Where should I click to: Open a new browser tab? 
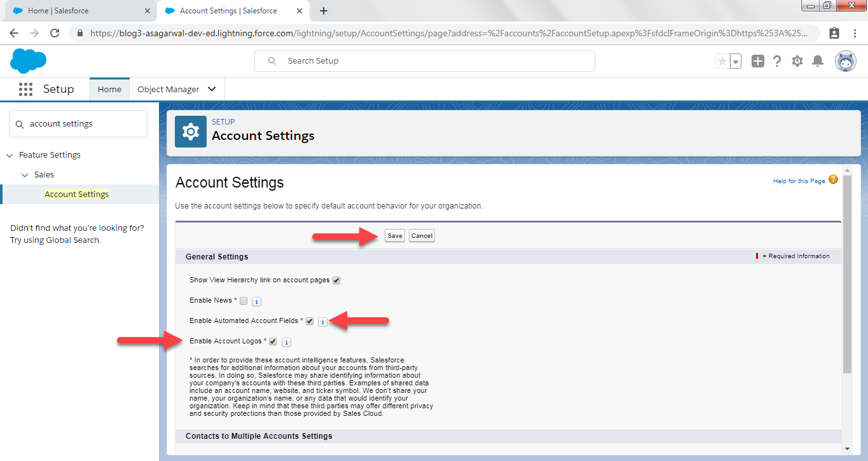[x=323, y=11]
